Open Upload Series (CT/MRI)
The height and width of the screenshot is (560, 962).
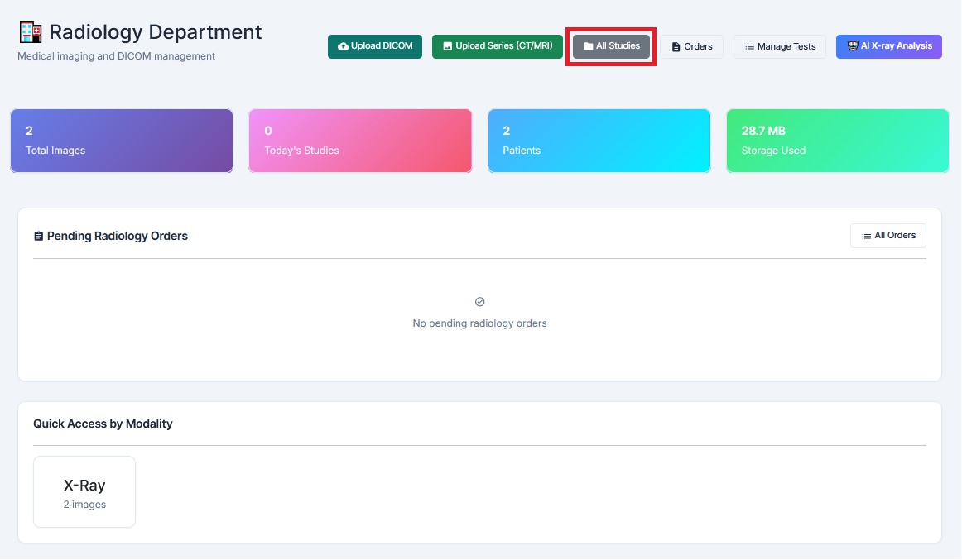(497, 46)
